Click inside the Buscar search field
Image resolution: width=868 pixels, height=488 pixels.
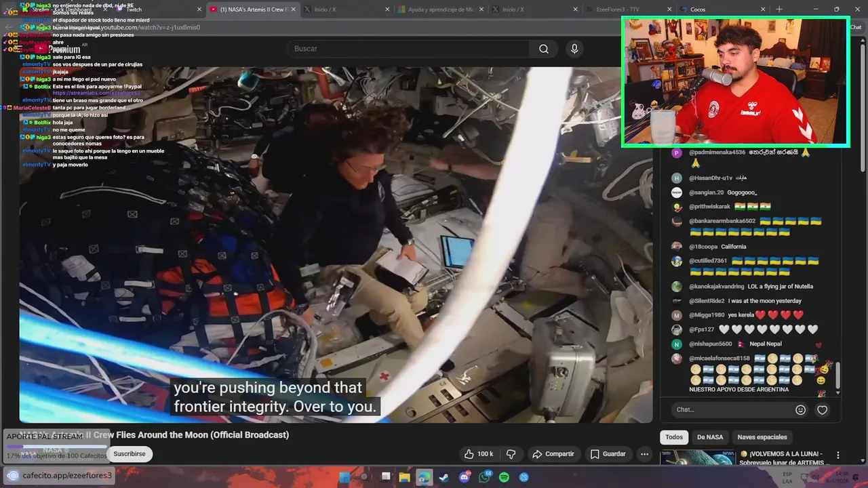407,49
